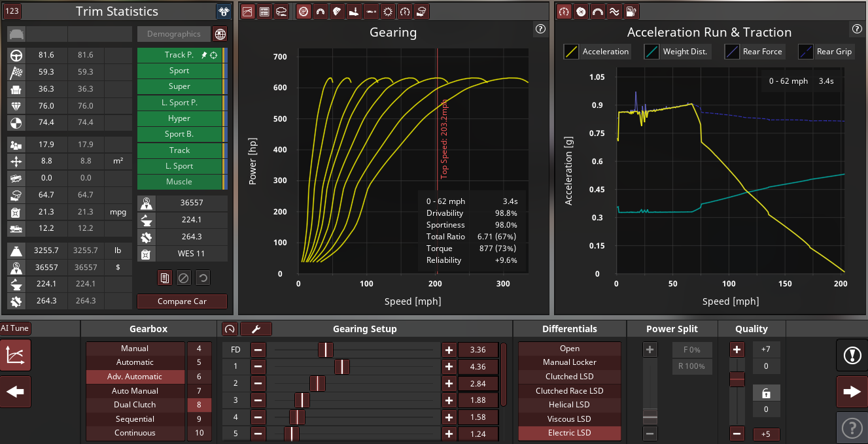Toggle the Acceleration line in the graph legend

click(572, 52)
